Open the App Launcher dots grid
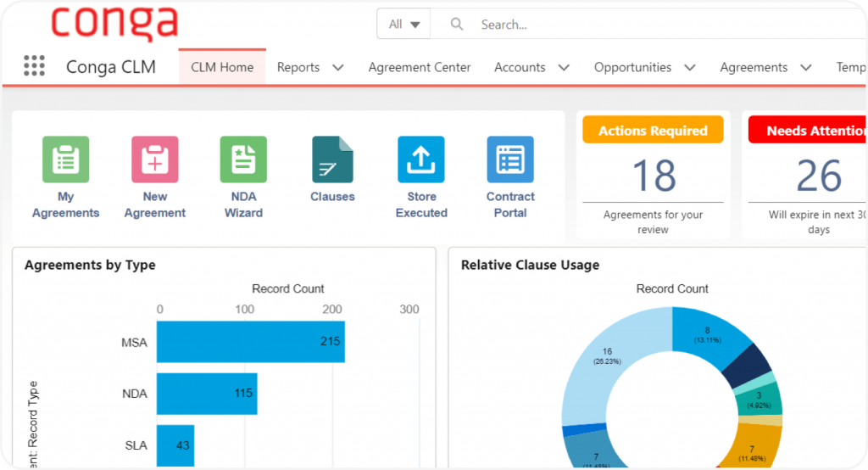Viewport: 868px width, 470px height. [34, 66]
